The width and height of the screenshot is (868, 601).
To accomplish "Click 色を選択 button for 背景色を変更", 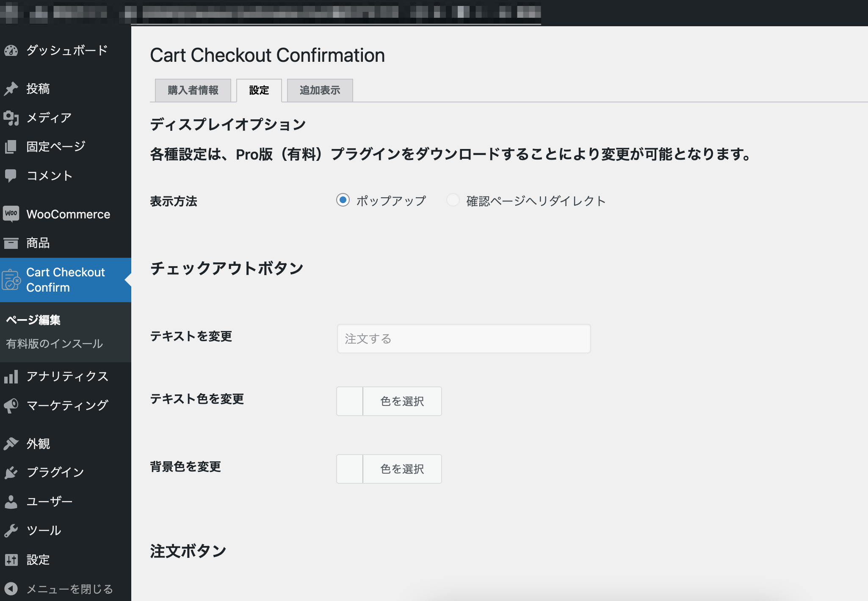I will pyautogui.click(x=402, y=469).
